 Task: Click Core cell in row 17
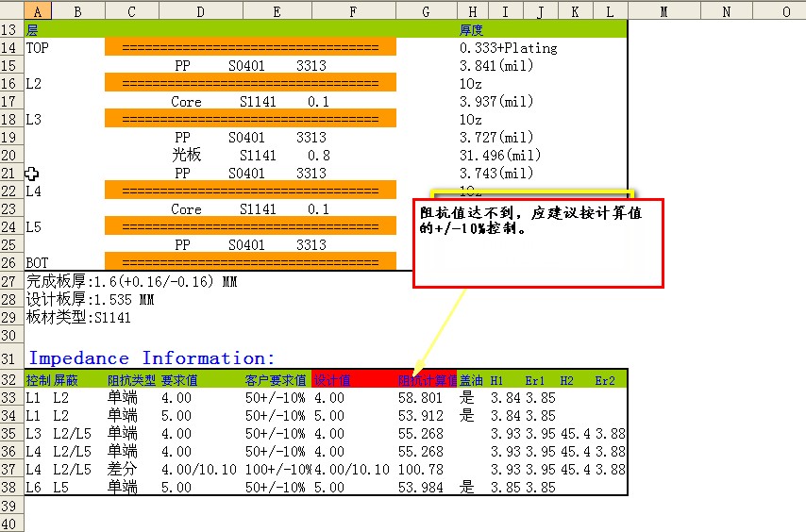point(186,102)
